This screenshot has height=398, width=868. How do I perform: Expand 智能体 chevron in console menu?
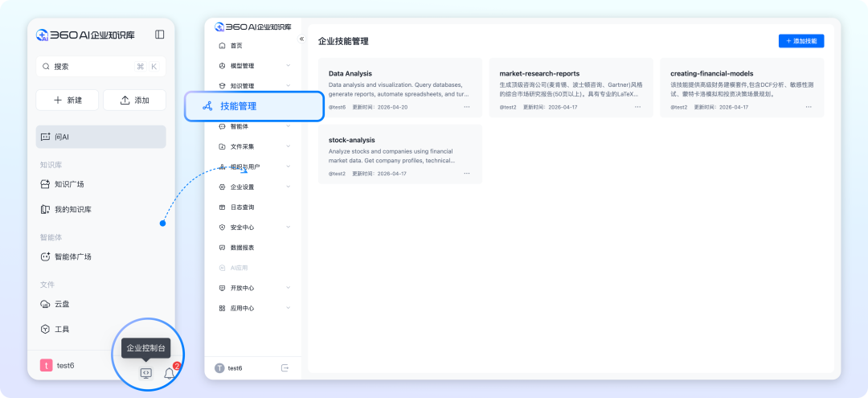289,126
